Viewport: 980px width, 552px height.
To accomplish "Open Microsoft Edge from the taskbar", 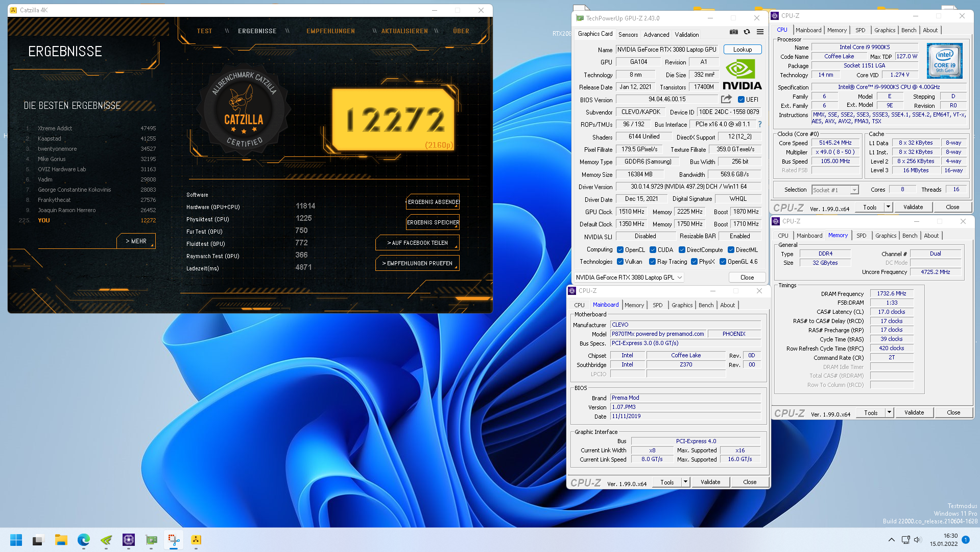I will 83,540.
